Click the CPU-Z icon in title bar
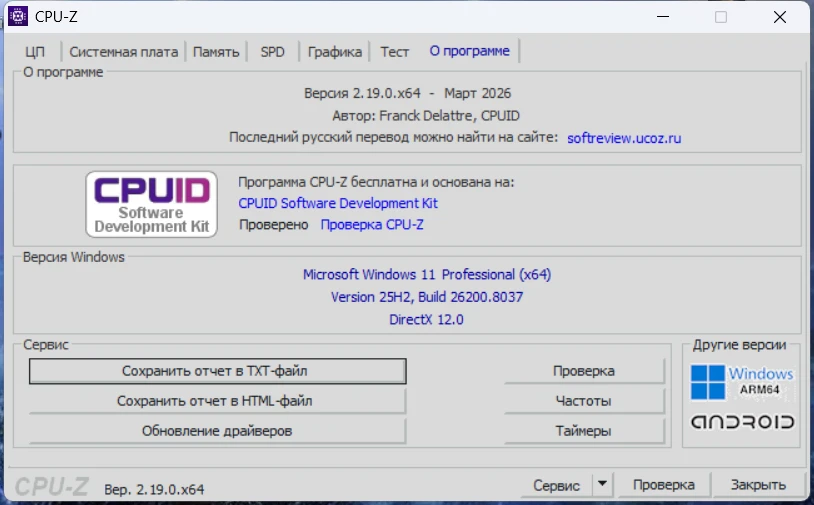The image size is (814, 505). (x=18, y=16)
